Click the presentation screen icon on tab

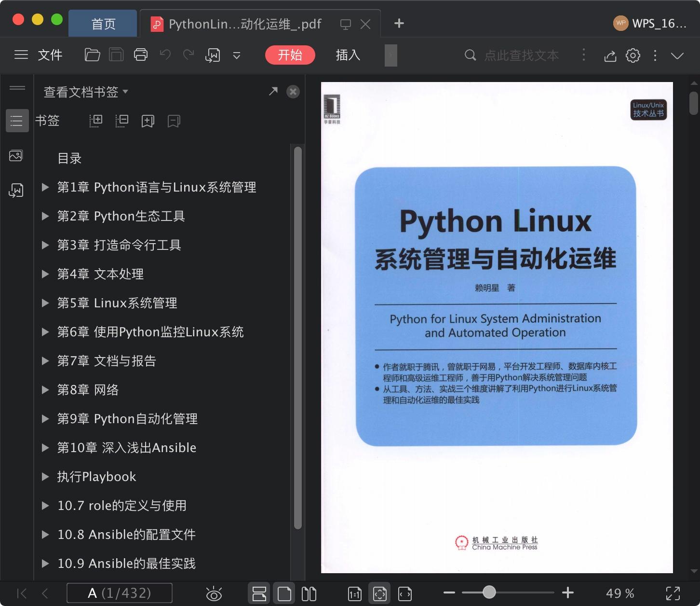click(x=345, y=24)
